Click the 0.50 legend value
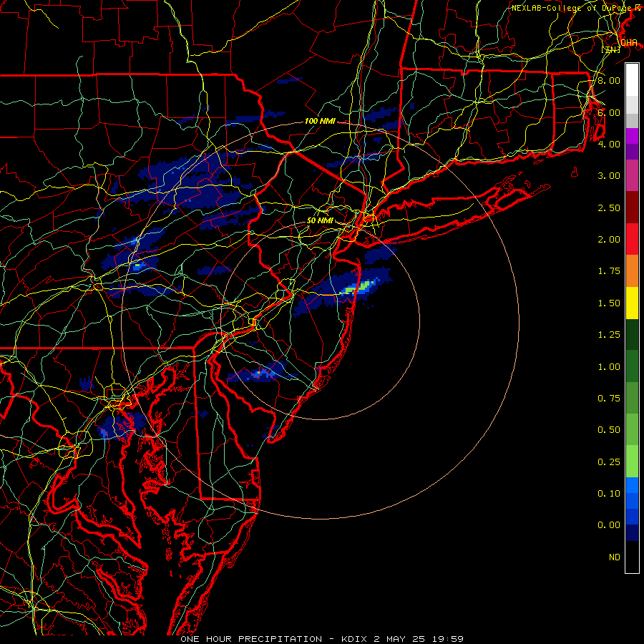Image resolution: width=644 pixels, height=644 pixels. click(x=609, y=430)
